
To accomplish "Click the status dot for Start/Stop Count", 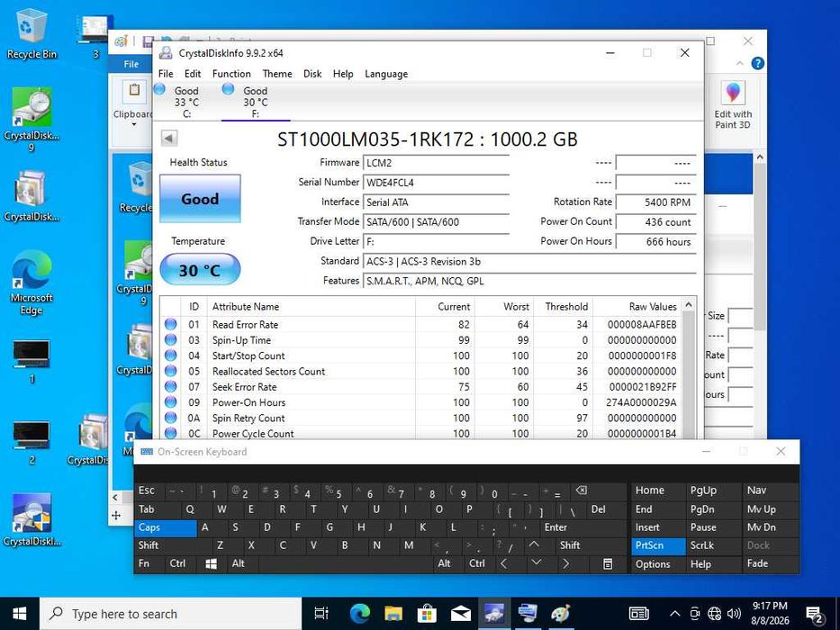I will point(171,355).
